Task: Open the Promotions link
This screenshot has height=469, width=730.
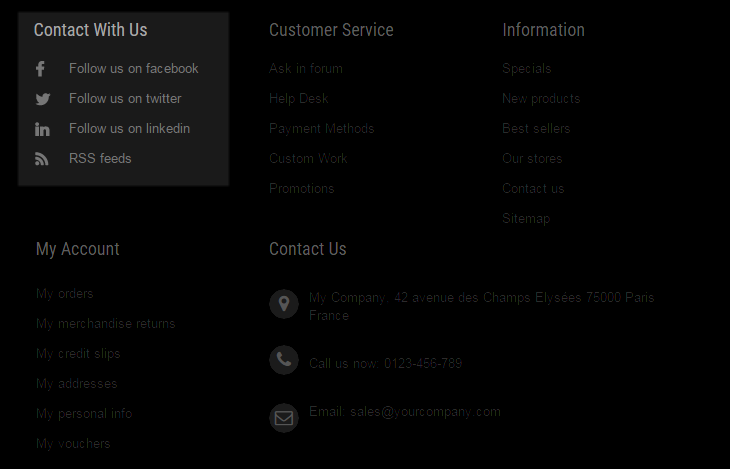Action: (x=302, y=188)
